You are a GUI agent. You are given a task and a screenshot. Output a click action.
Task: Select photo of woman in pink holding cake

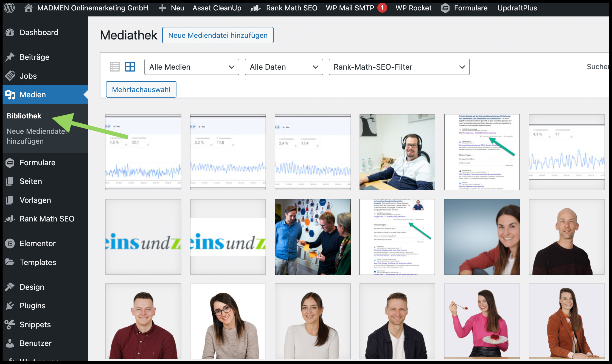(x=482, y=321)
